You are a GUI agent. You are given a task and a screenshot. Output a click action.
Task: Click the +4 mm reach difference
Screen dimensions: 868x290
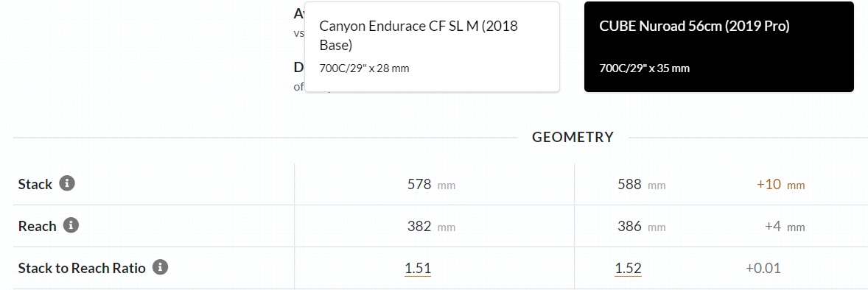785,227
